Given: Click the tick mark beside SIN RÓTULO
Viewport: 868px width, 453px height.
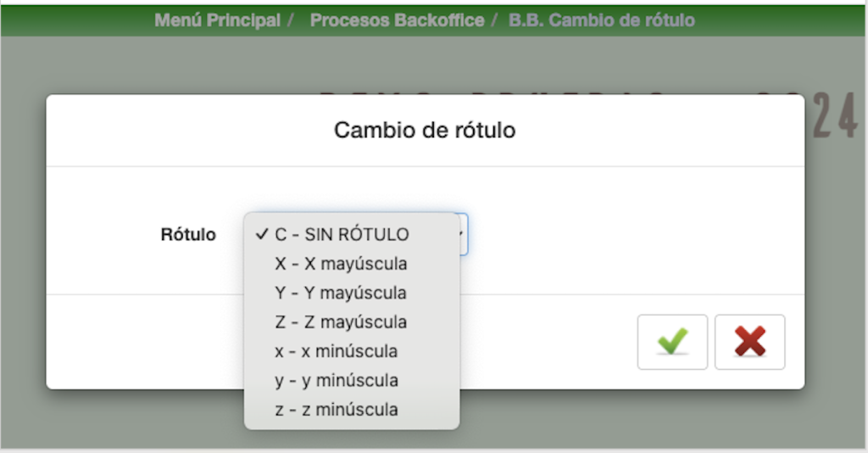Looking at the screenshot, I should coord(262,234).
